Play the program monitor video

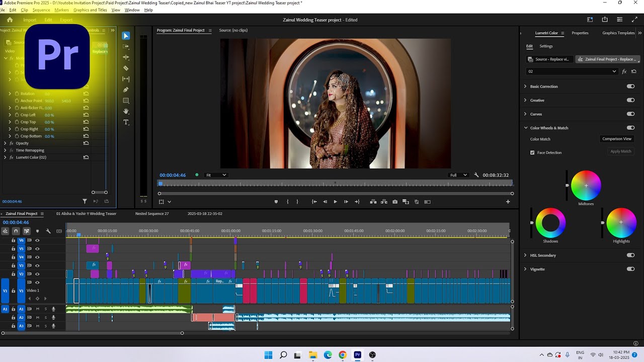tap(335, 202)
